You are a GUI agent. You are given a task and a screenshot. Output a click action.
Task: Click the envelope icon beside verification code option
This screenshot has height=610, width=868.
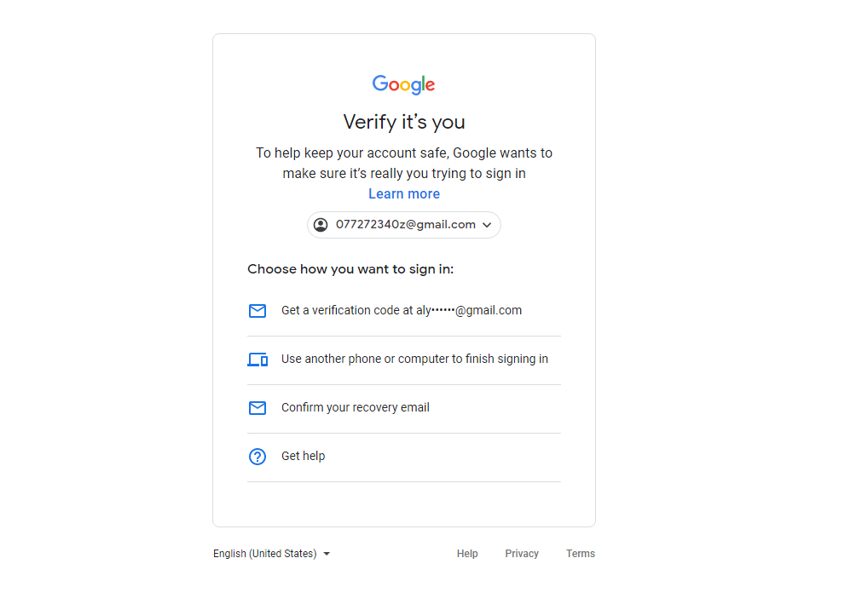[258, 311]
